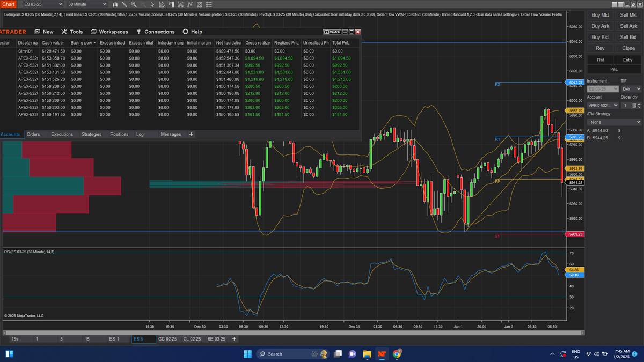Sort by the Total PnL column header
This screenshot has width=644, height=362.
[345, 42]
